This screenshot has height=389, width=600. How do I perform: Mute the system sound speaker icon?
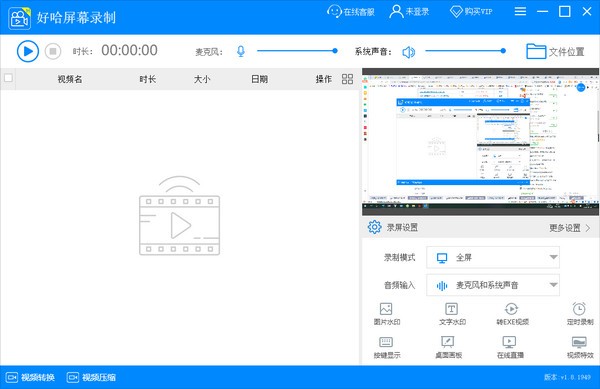(x=409, y=52)
